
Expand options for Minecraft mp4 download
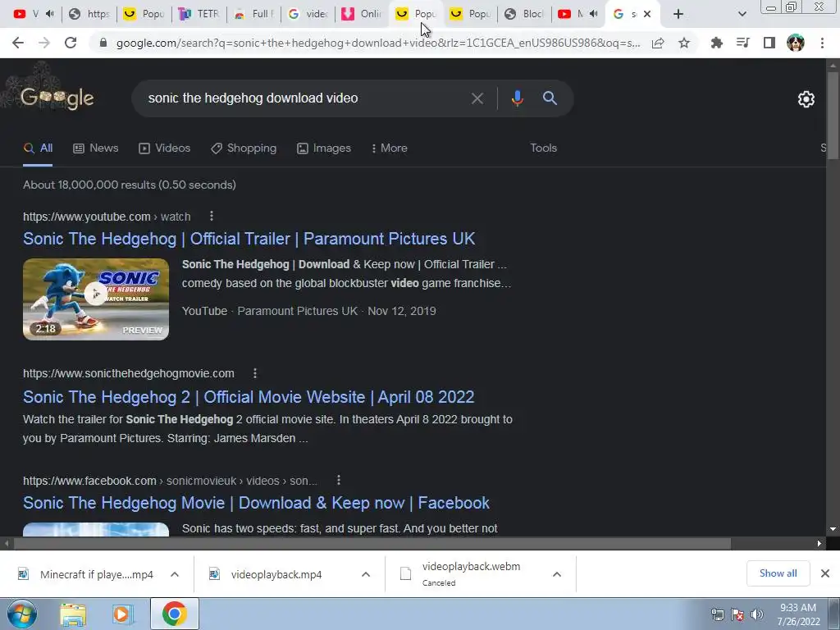175,574
